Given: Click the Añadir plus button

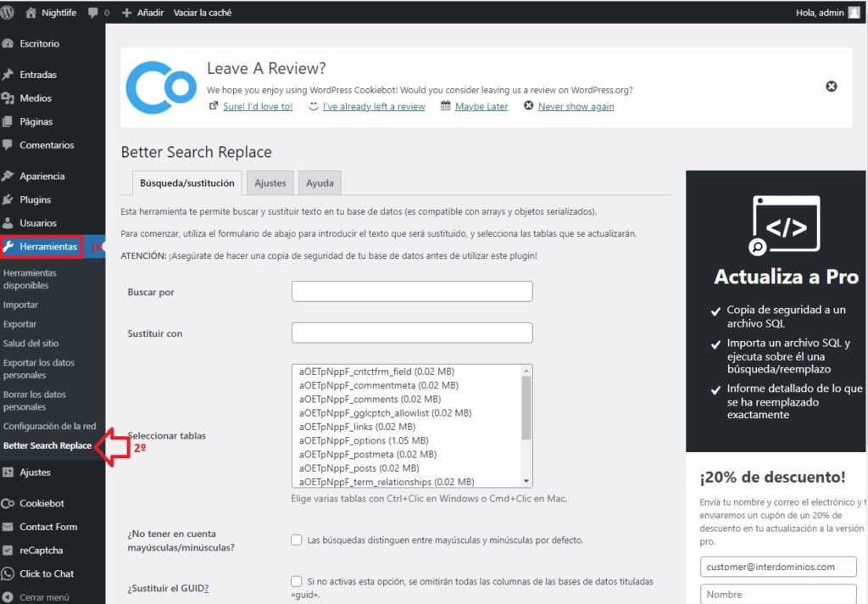Looking at the screenshot, I should coord(142,12).
